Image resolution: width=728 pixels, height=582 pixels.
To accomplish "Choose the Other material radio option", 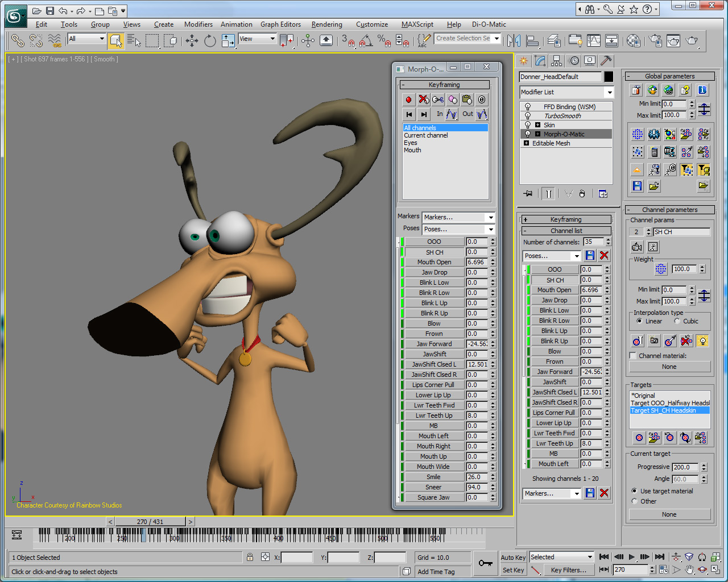I will (635, 501).
